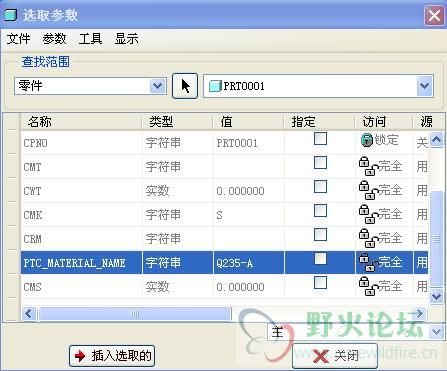Image resolution: width=447 pixels, height=371 pixels.
Task: Select the CWT parameter name
Action: (32, 191)
